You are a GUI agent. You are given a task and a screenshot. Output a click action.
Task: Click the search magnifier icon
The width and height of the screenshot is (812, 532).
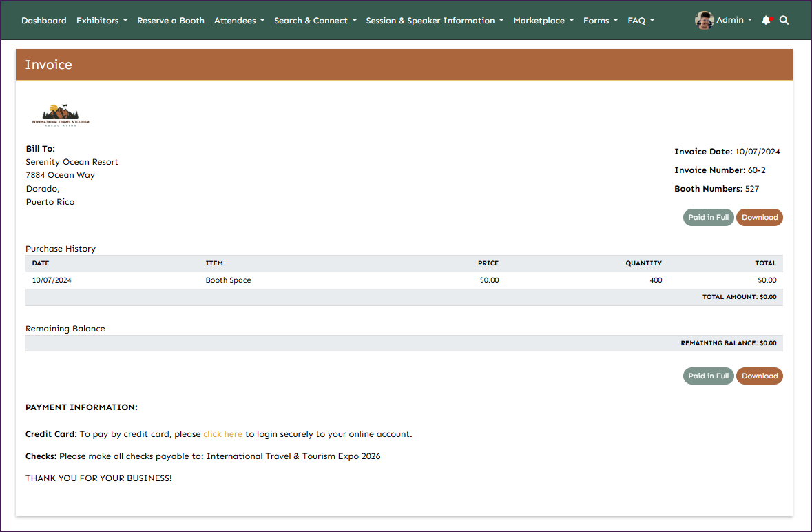pos(784,20)
